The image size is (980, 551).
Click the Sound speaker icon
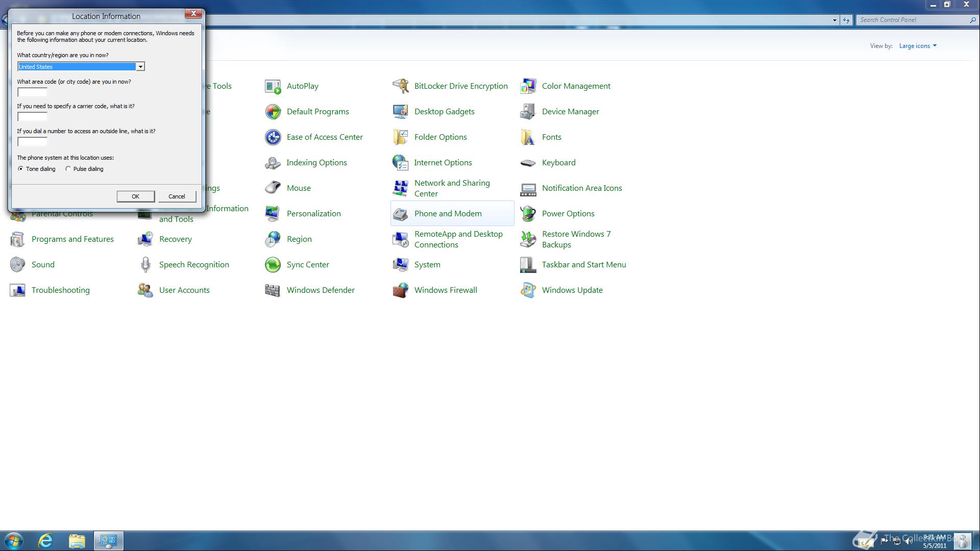(17, 265)
